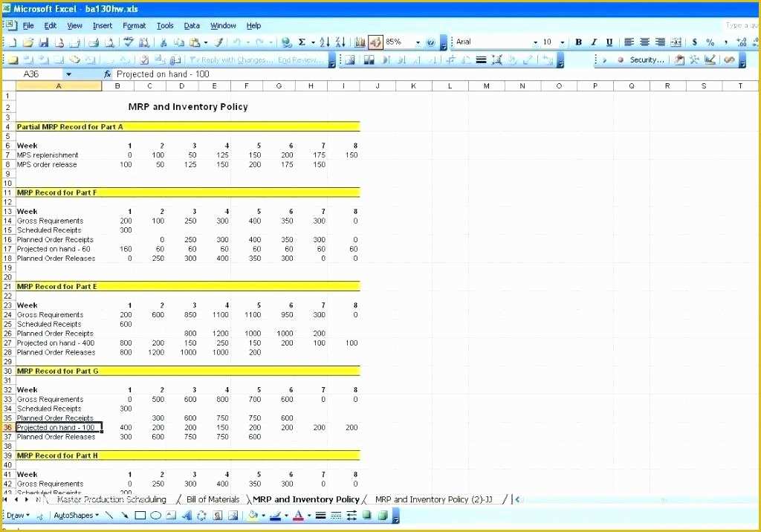Run Spelling check icon
The image size is (761, 532).
pyautogui.click(x=129, y=42)
